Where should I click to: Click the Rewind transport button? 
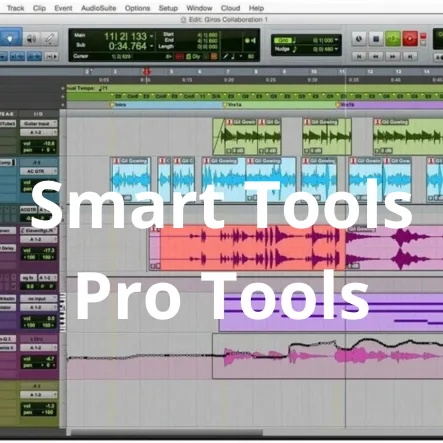(x=376, y=57)
